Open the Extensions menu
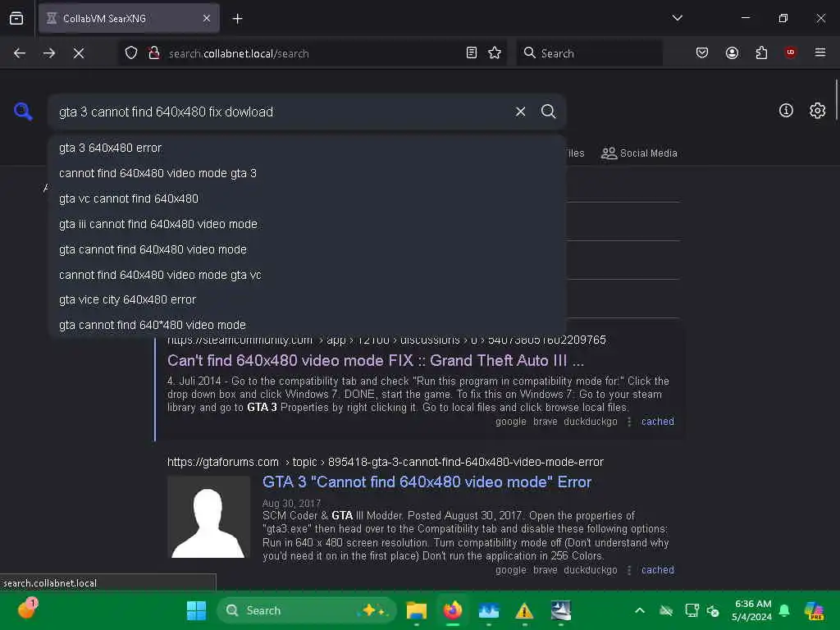Screen dimensions: 840x630 click(761, 53)
